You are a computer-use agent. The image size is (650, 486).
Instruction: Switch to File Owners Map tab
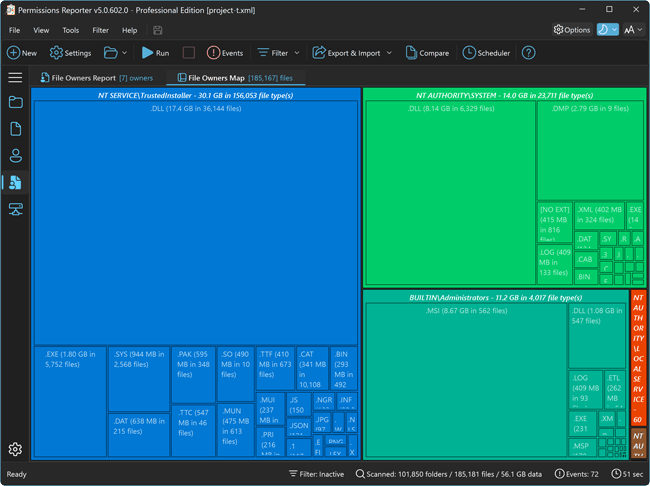pyautogui.click(x=235, y=78)
